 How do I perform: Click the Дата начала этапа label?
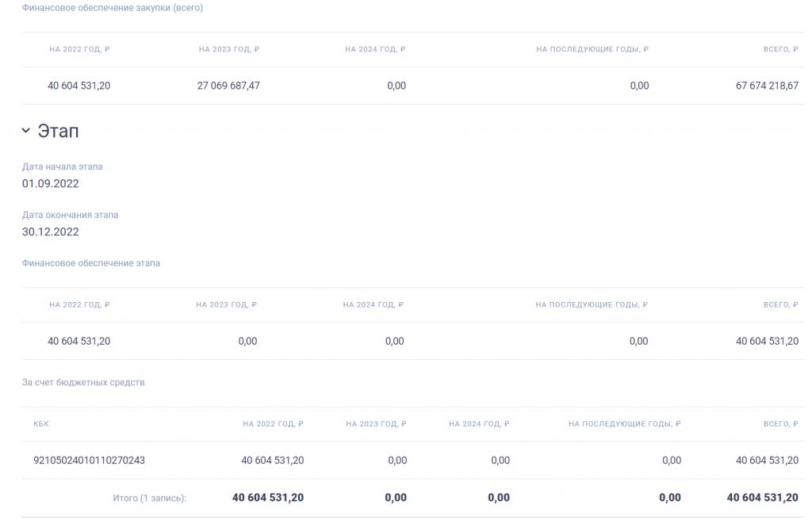pos(63,166)
